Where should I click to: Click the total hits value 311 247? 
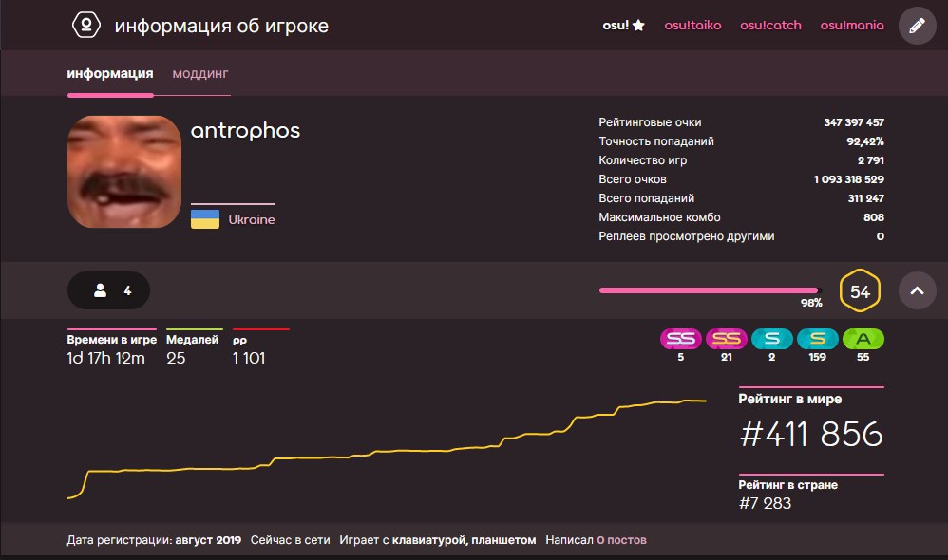865,198
